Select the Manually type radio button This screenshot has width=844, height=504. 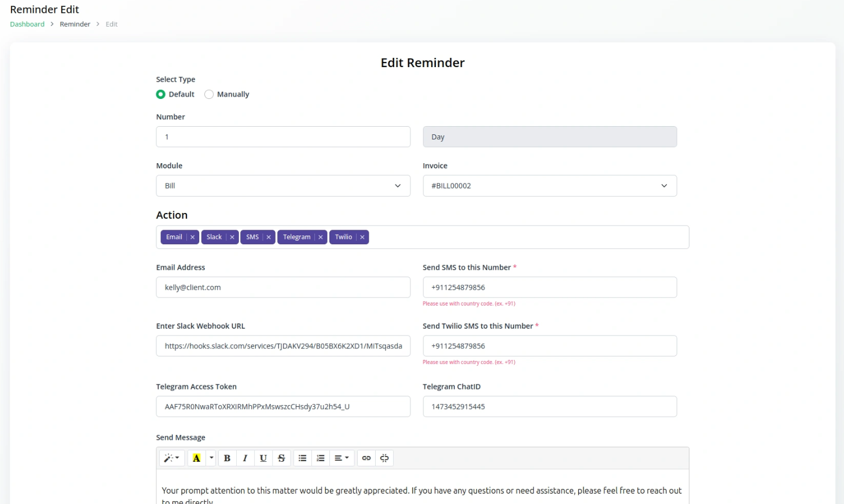pos(209,94)
